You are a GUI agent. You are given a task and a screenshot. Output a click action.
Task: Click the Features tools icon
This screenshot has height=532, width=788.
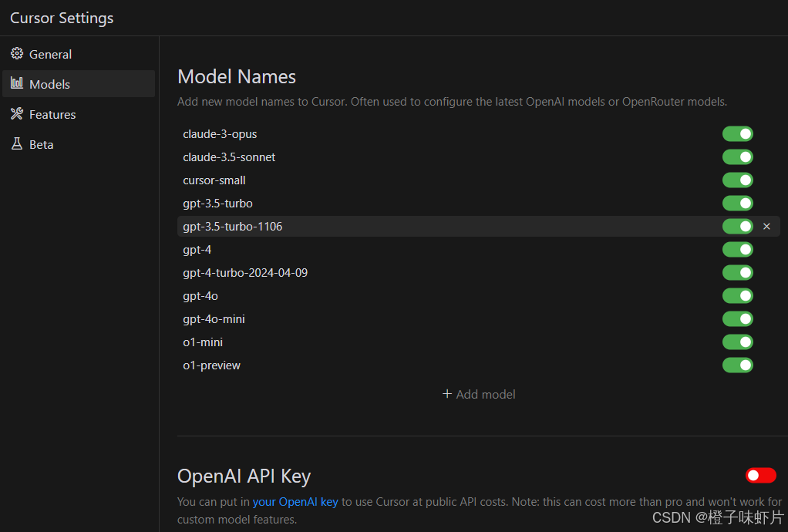click(x=17, y=114)
